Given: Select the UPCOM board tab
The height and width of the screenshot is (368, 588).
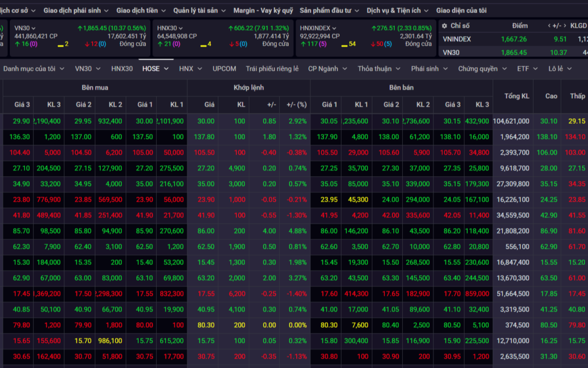Looking at the screenshot, I should click(224, 69).
